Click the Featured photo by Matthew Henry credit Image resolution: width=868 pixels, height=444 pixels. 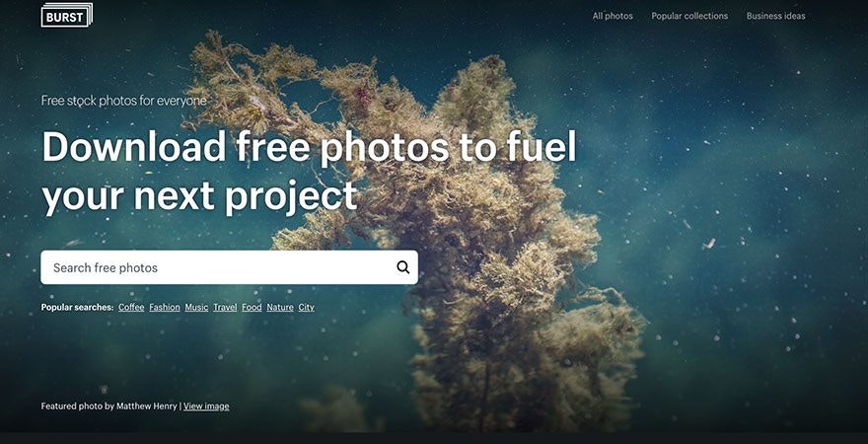pyautogui.click(x=108, y=407)
